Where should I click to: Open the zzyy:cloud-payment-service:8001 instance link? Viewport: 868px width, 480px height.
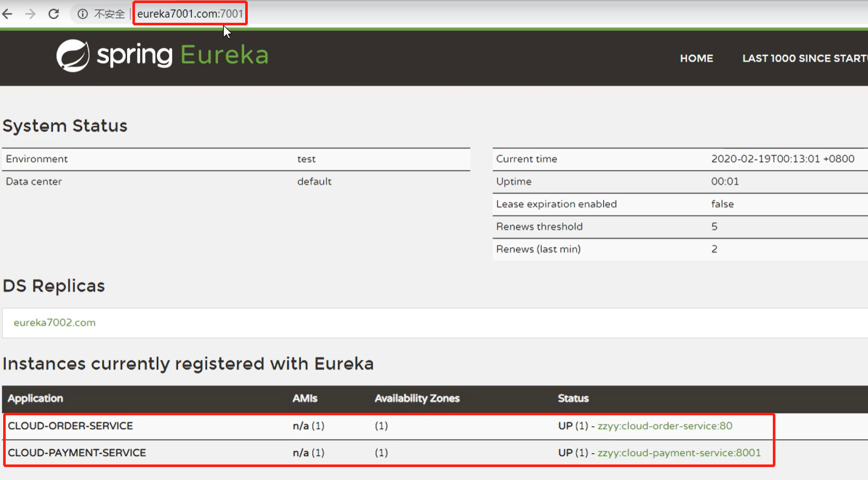coord(679,453)
